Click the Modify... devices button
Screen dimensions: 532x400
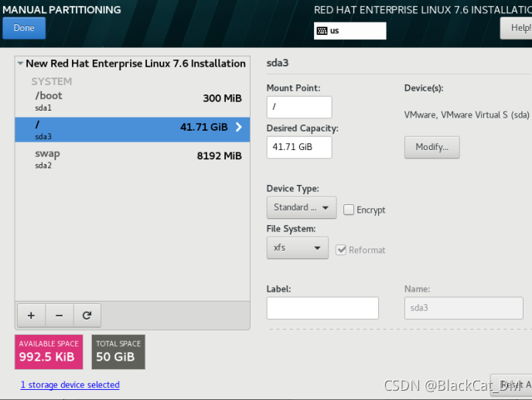click(432, 147)
